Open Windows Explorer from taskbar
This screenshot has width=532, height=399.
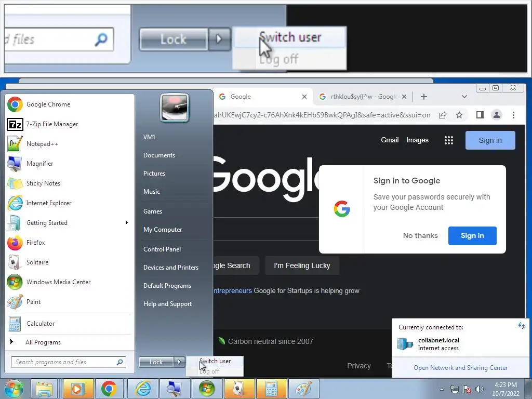click(x=45, y=389)
